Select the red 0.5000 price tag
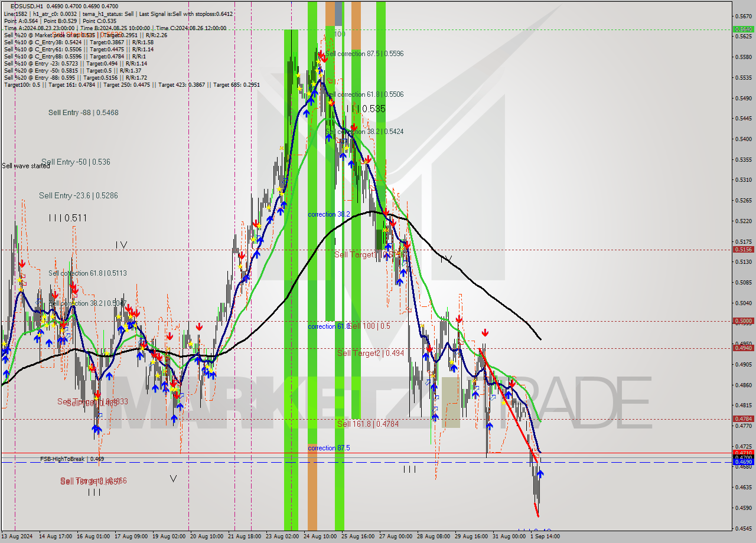This screenshot has height=543, width=756. (743, 321)
